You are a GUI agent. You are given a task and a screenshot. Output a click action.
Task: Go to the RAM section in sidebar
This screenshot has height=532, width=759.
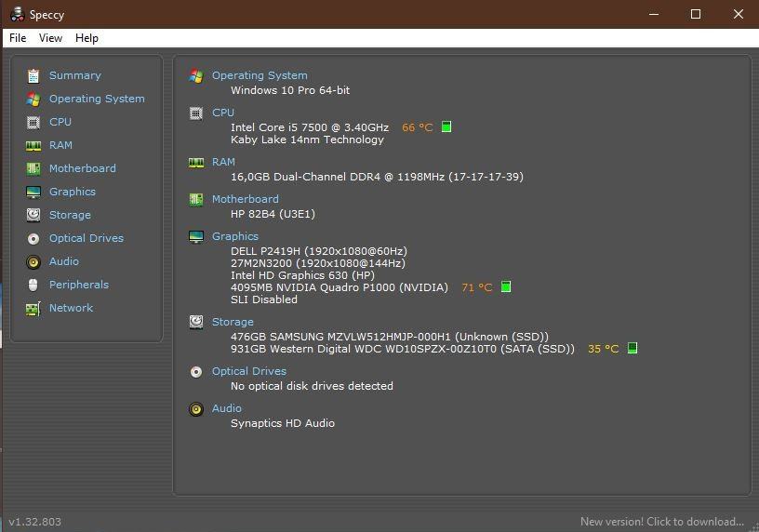coord(60,145)
